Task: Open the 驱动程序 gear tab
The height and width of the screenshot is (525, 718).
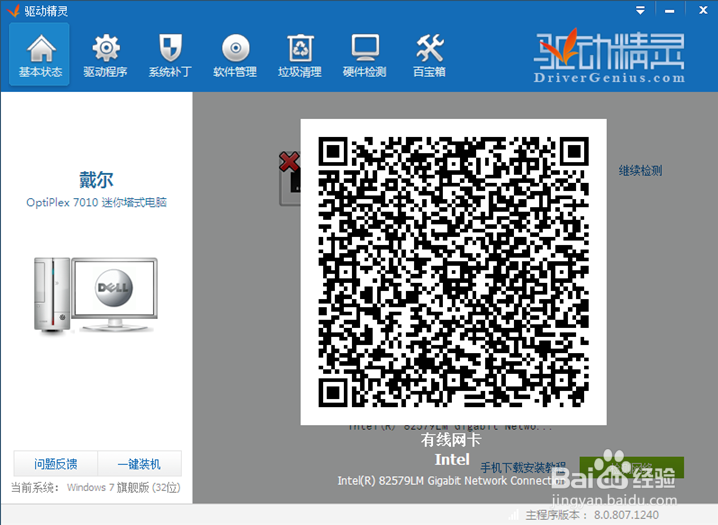Action: (105, 54)
